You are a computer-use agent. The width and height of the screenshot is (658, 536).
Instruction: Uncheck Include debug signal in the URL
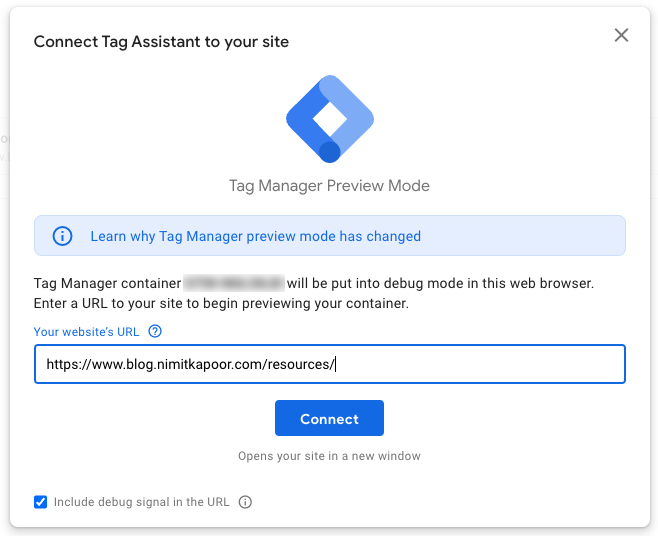tap(40, 502)
